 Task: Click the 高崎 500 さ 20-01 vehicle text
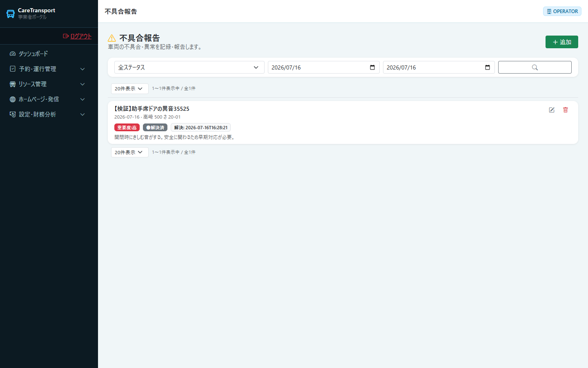162,117
